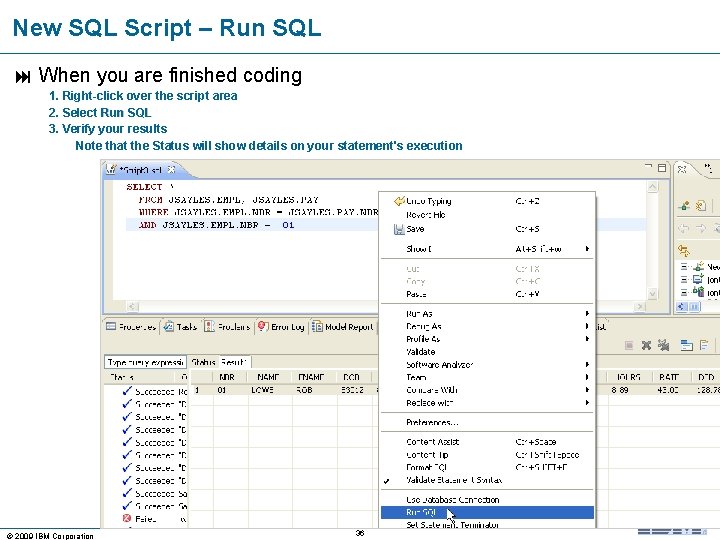Click the link-with-editor arrows icon in right panel
720x540 pixels.
pyautogui.click(x=684, y=251)
